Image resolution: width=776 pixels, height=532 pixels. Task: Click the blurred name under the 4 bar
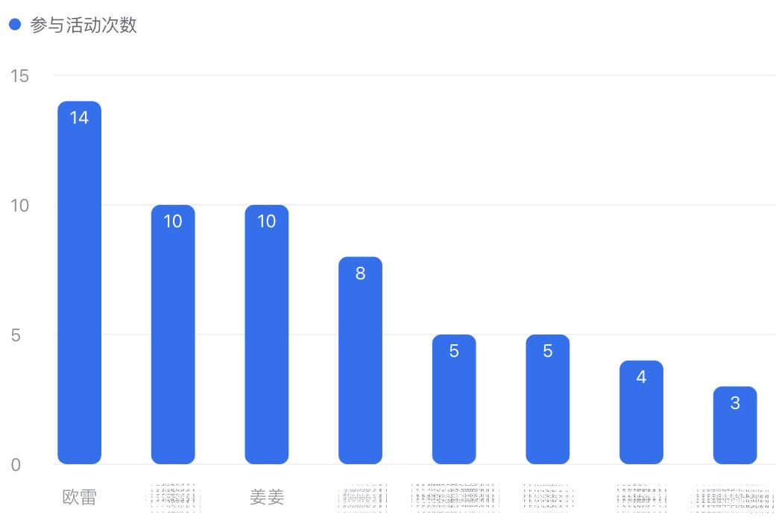click(642, 498)
